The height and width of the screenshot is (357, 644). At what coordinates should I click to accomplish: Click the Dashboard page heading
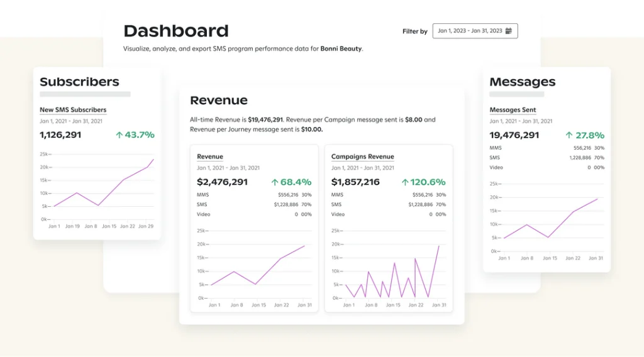(x=175, y=31)
